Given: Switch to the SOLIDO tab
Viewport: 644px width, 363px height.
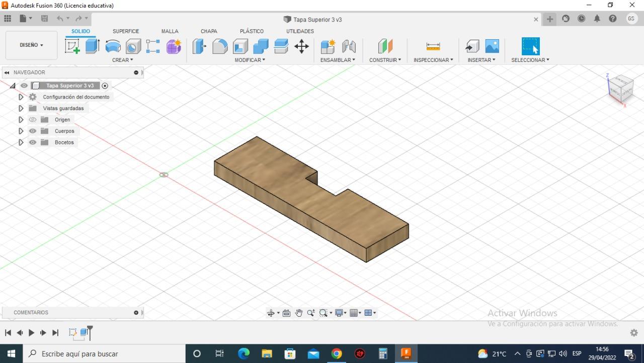Looking at the screenshot, I should click(x=80, y=31).
